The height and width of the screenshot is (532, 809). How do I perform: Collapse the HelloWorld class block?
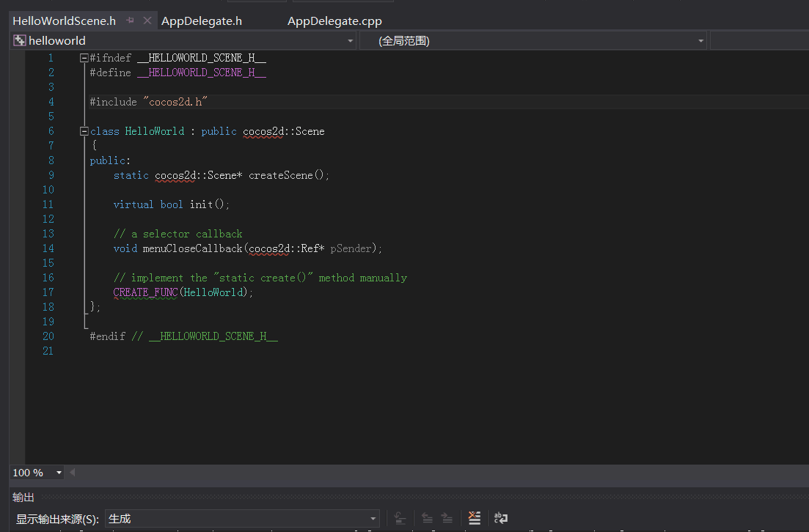(x=84, y=131)
